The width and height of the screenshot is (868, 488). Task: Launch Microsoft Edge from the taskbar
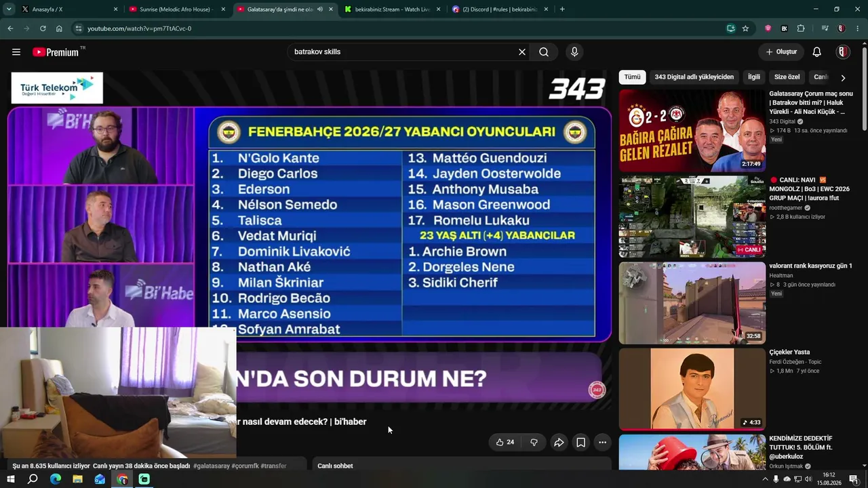(x=56, y=479)
